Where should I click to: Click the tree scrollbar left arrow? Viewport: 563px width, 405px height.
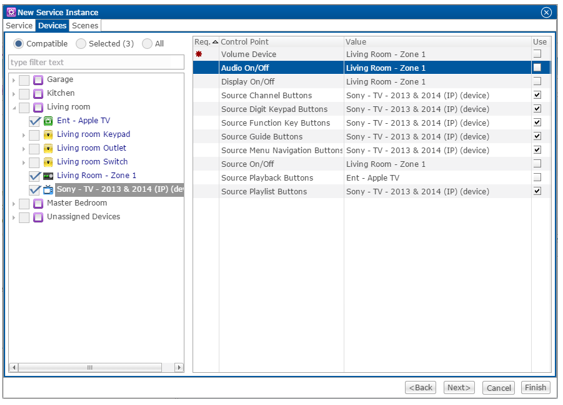pyautogui.click(x=14, y=367)
